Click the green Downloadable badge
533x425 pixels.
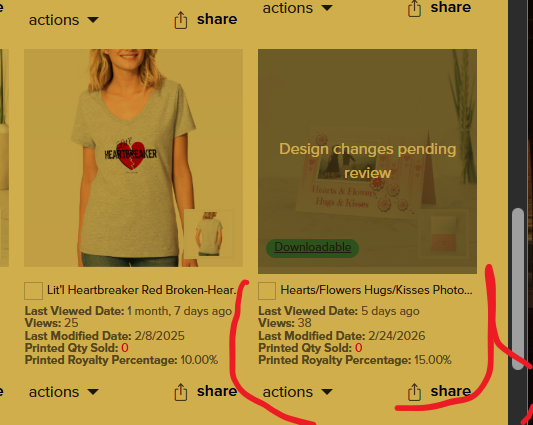pyautogui.click(x=312, y=248)
